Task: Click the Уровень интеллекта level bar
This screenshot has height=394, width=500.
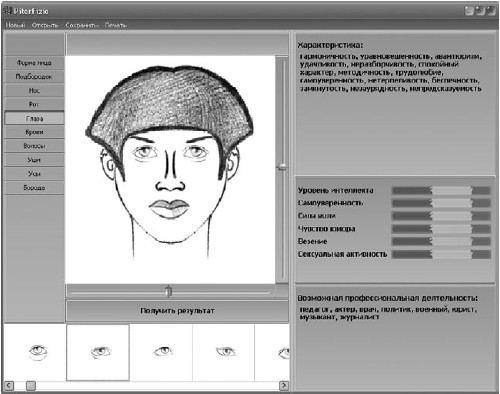Action: point(441,191)
